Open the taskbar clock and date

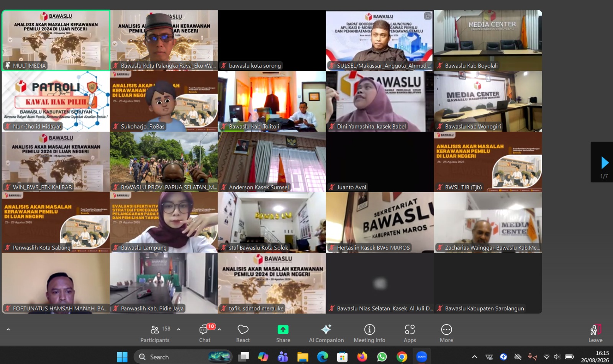click(595, 357)
